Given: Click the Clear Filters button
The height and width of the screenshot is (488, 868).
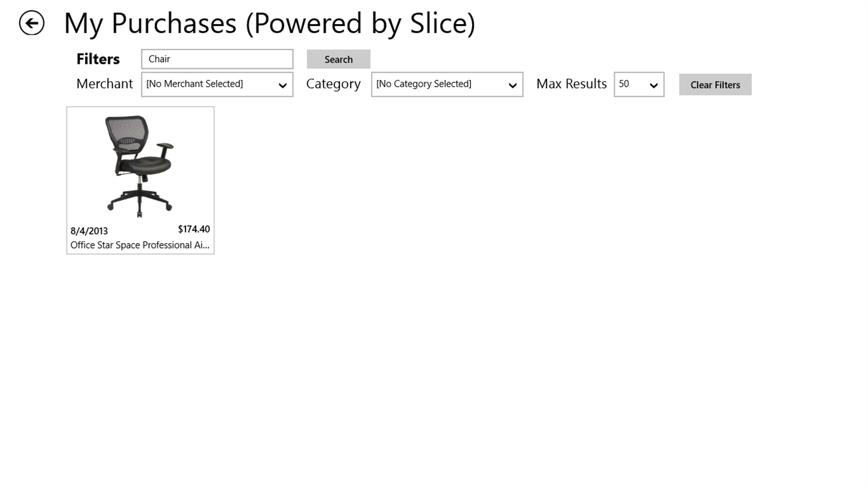Looking at the screenshot, I should click(x=715, y=84).
